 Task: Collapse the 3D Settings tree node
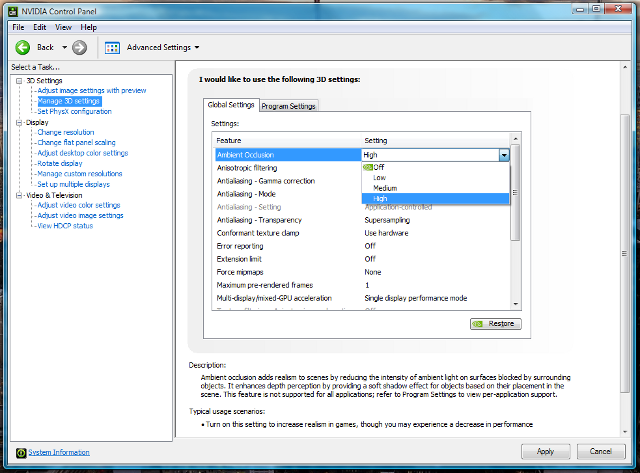point(19,80)
